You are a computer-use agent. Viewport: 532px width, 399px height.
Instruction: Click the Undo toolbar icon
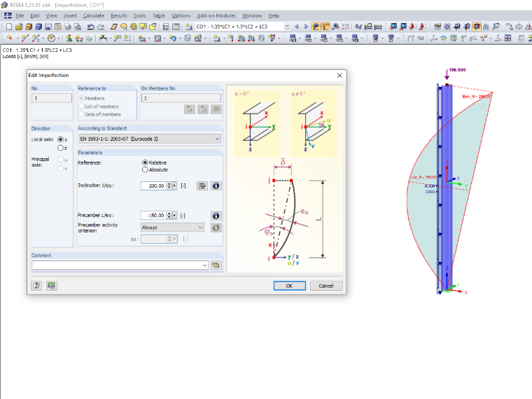pyautogui.click(x=90, y=27)
